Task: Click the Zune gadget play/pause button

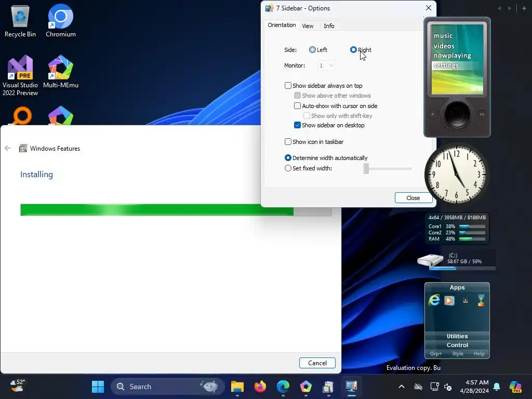Action: (x=482, y=114)
